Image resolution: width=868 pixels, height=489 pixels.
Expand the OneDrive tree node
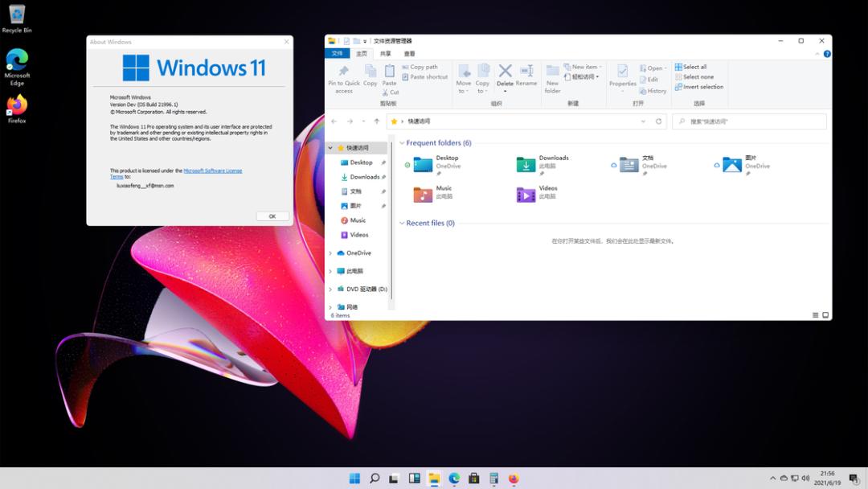click(330, 253)
